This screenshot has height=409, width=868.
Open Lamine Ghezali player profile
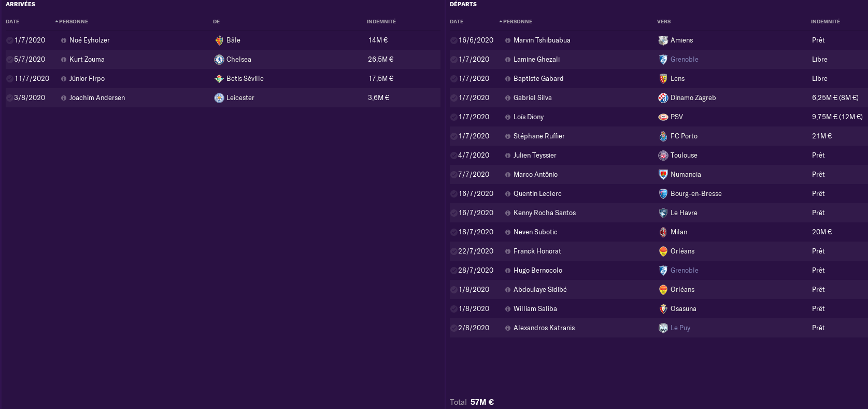click(537, 60)
